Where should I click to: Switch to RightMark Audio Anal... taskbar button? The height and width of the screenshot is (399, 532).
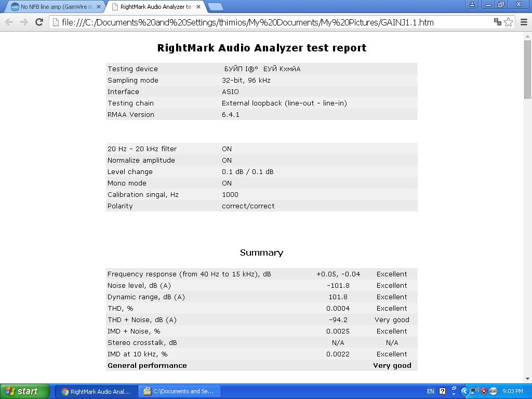[x=96, y=392]
